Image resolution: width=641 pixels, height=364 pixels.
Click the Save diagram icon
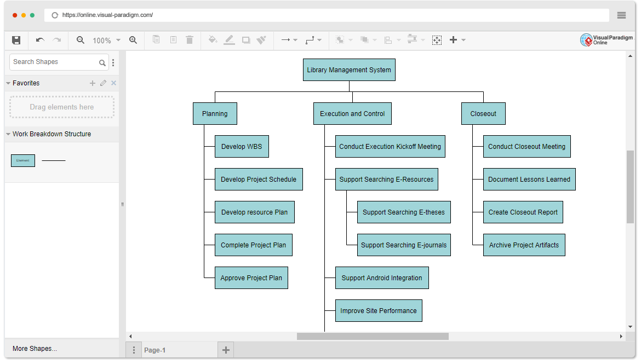[16, 40]
